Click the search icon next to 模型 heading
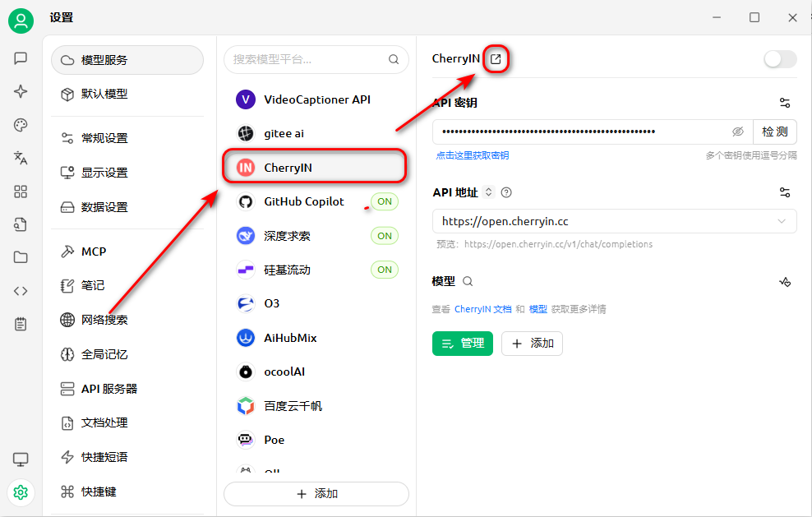Screen dimensions: 812x517 click(x=468, y=281)
